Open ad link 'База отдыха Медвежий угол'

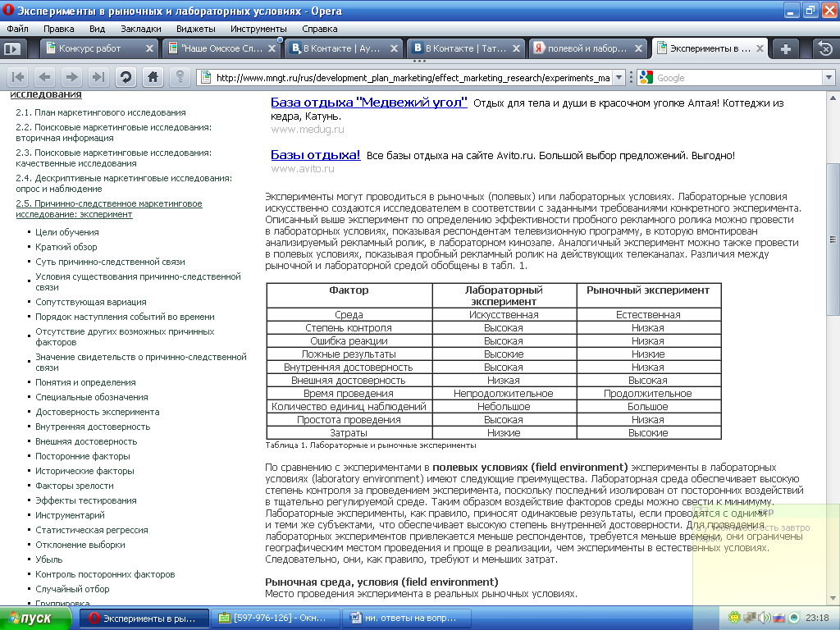(x=368, y=103)
